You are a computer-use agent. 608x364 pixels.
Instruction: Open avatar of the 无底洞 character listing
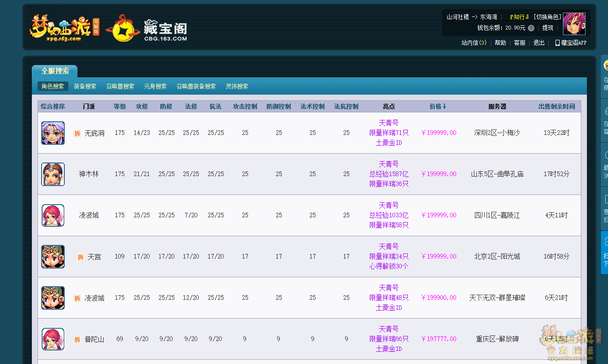53,133
